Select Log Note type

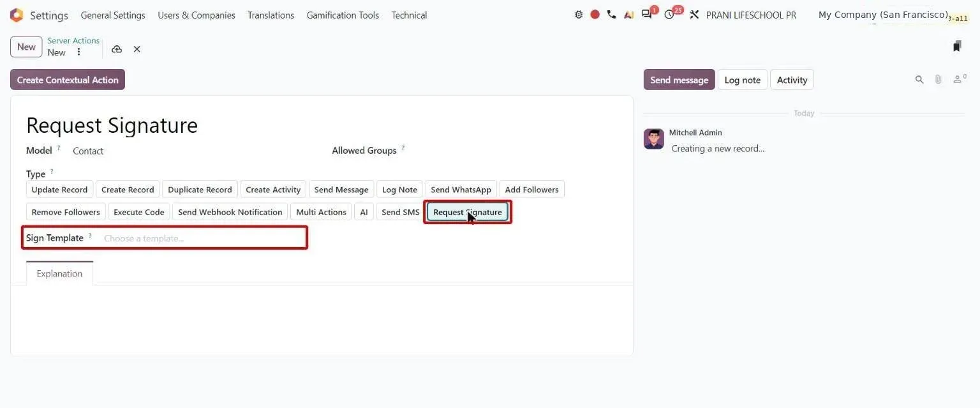click(x=399, y=190)
